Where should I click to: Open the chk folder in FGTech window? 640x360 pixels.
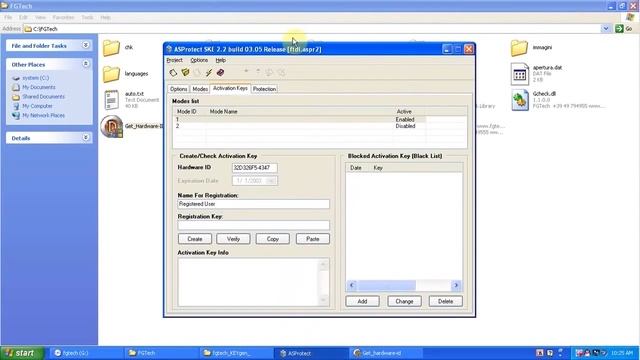[x=111, y=48]
